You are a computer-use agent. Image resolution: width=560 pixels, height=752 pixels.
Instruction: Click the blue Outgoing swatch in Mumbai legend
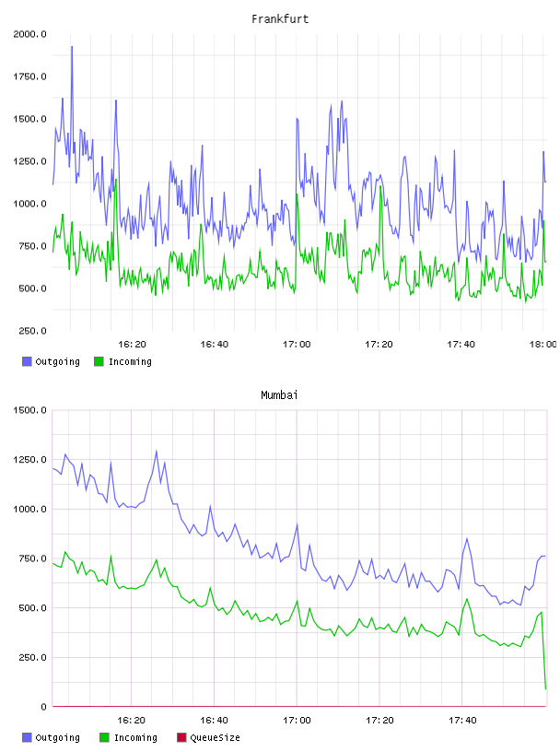click(27, 737)
